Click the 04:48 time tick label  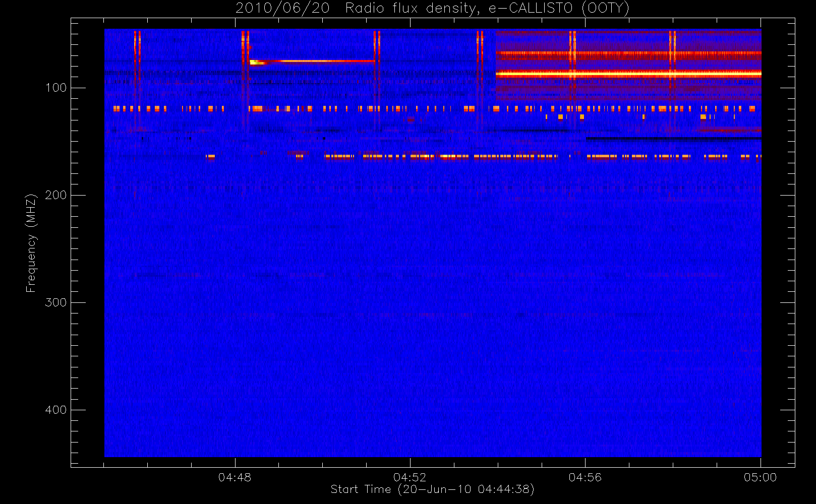pos(235,477)
